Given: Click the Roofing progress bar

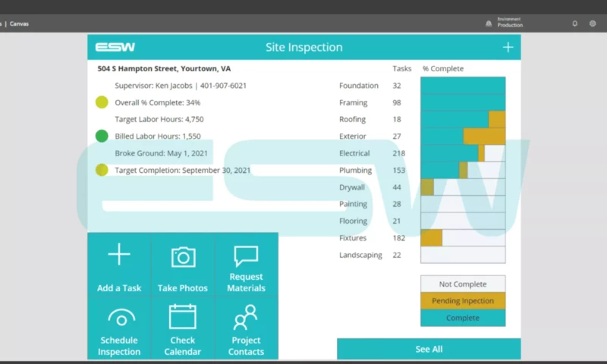Looking at the screenshot, I should click(x=463, y=119).
